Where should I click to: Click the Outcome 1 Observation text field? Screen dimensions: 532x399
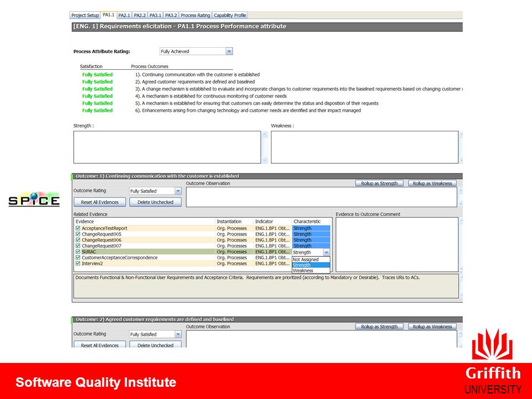click(321, 197)
